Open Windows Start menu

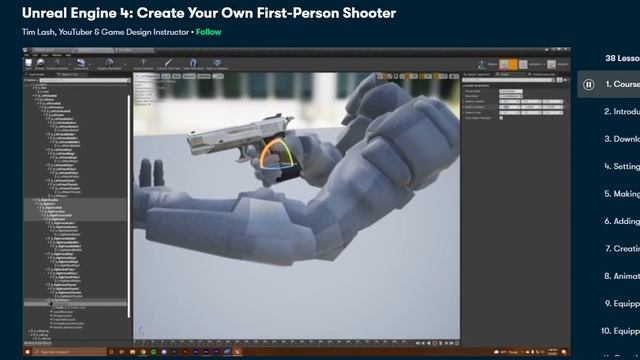[28, 351]
